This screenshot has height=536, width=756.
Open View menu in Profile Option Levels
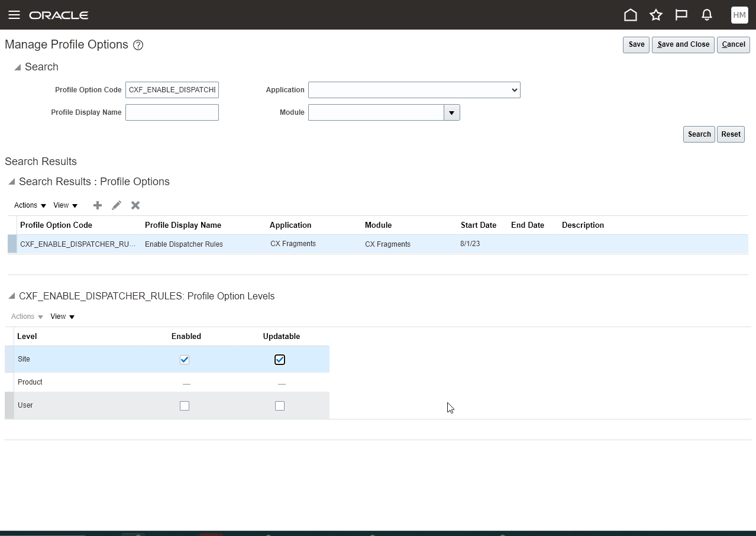tap(62, 317)
